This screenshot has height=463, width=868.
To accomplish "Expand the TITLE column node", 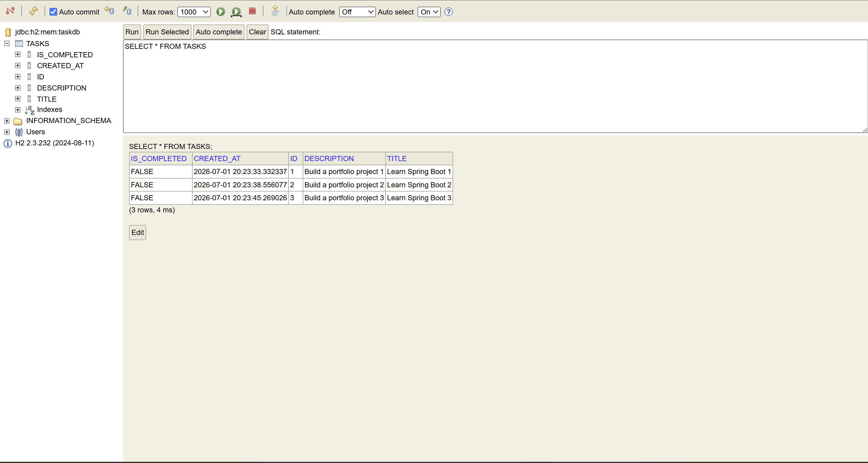I will coord(18,98).
